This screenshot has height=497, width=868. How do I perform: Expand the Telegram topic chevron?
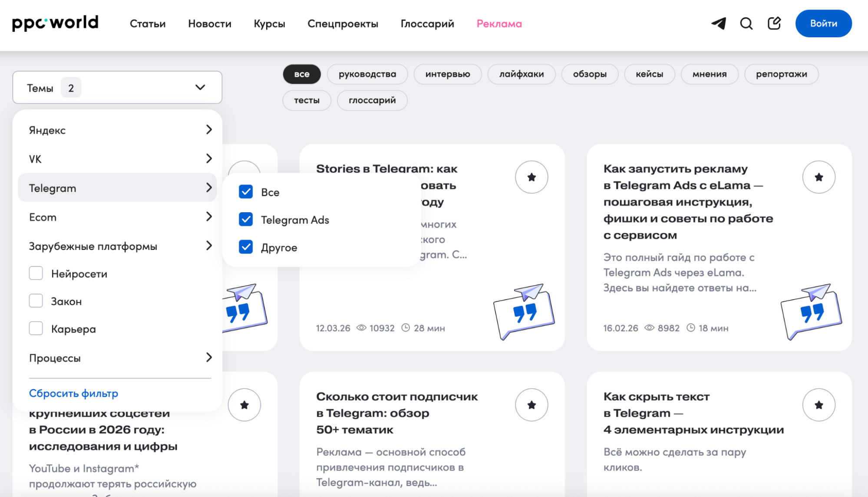[209, 188]
